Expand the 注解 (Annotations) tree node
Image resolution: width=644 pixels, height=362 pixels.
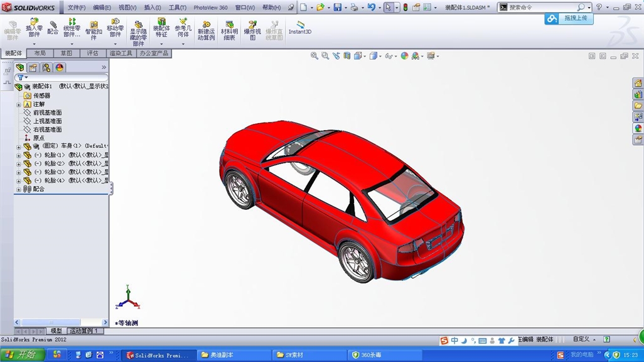(18, 104)
